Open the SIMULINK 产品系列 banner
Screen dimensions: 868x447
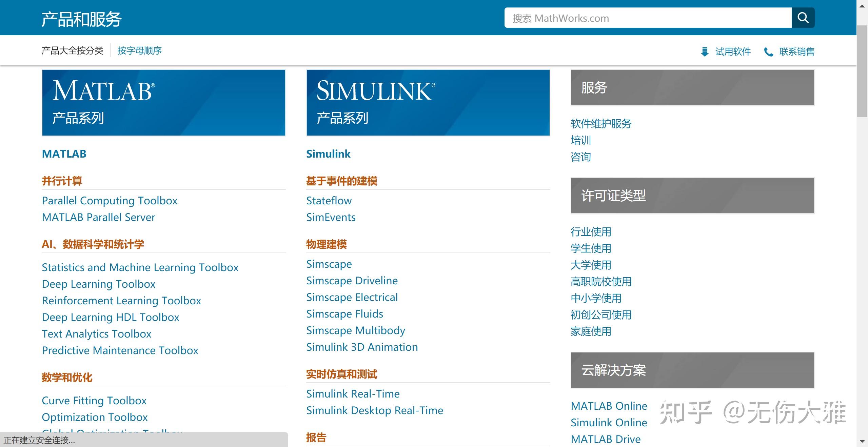(428, 103)
